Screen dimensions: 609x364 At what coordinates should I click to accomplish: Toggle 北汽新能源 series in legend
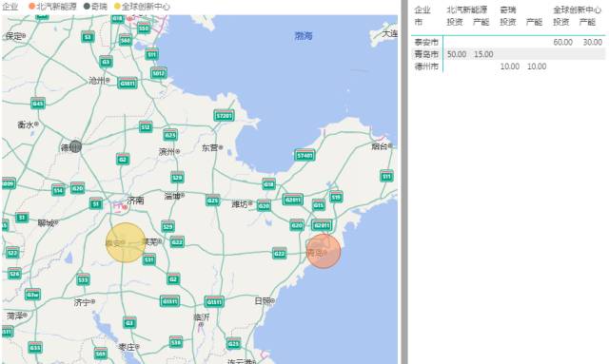(52, 7)
